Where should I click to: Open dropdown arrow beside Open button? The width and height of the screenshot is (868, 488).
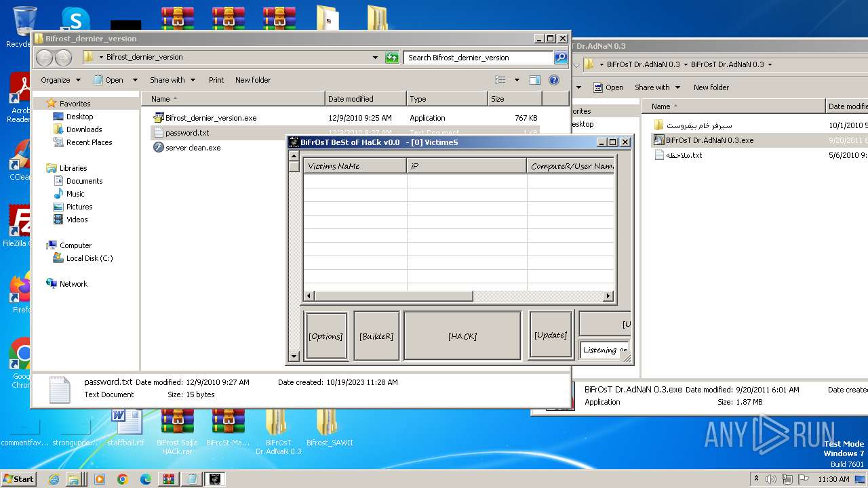[x=135, y=80]
